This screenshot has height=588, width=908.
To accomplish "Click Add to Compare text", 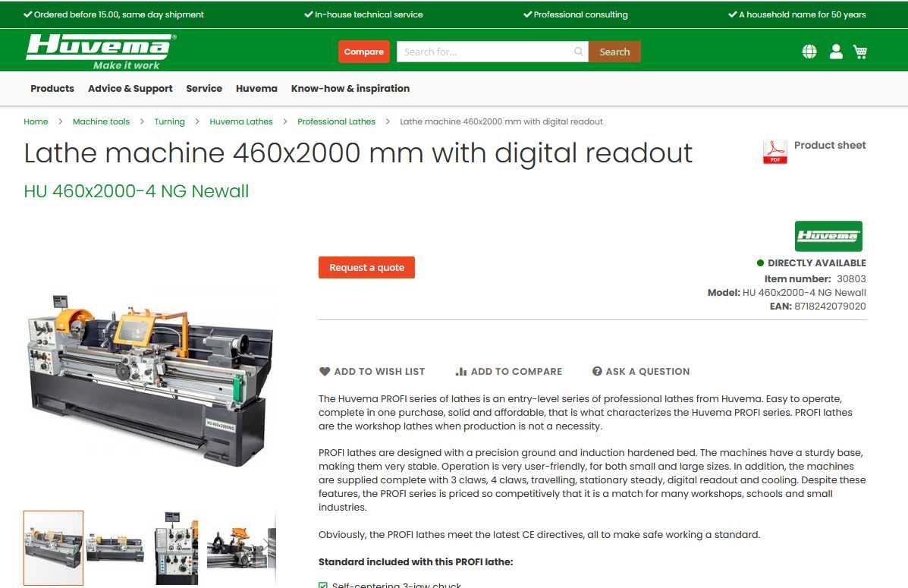I will (x=517, y=371).
